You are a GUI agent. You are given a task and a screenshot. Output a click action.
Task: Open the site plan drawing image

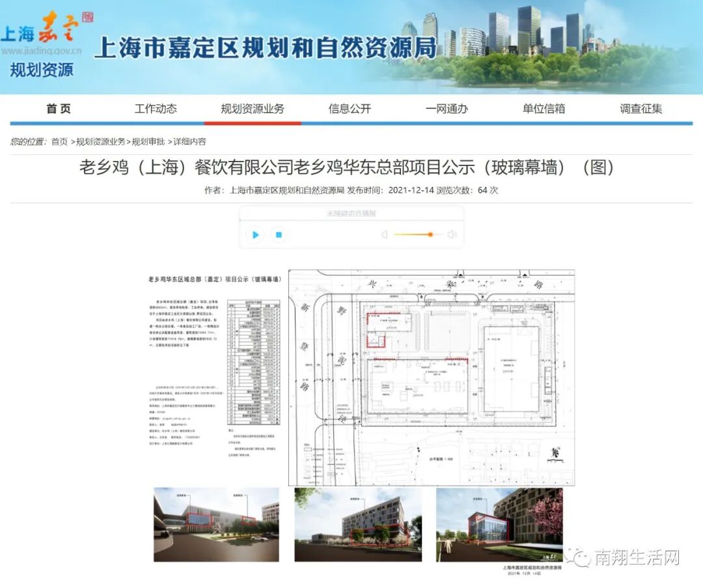[x=432, y=378]
